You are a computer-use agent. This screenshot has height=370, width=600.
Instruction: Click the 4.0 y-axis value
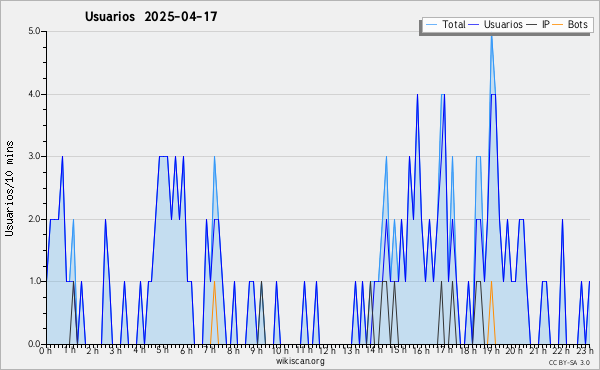point(34,94)
